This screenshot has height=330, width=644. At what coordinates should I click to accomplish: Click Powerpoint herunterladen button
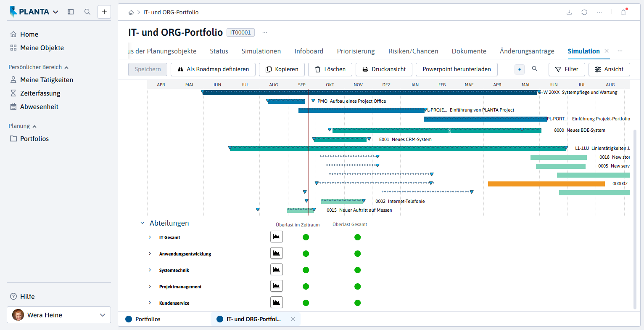coord(457,69)
